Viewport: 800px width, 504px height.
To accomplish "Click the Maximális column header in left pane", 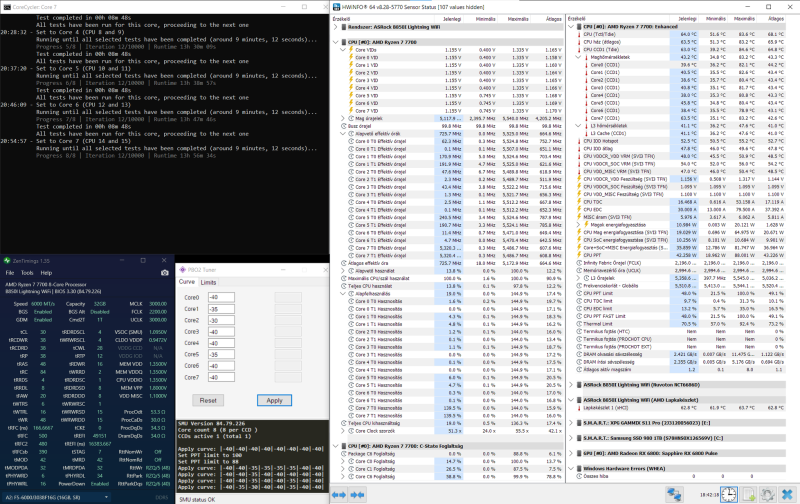I will click(518, 19).
